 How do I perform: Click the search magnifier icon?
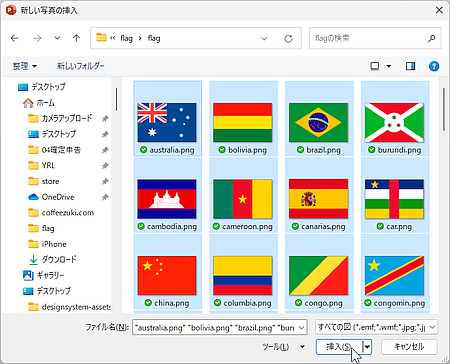pos(432,38)
